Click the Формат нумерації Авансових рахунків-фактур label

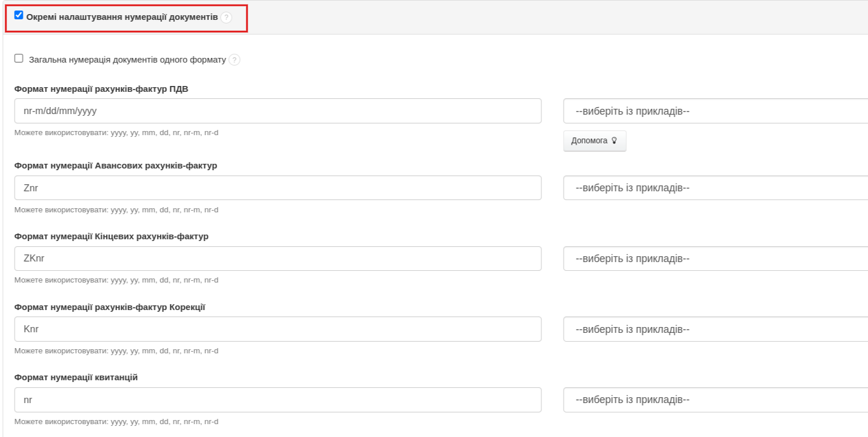pyautogui.click(x=115, y=166)
